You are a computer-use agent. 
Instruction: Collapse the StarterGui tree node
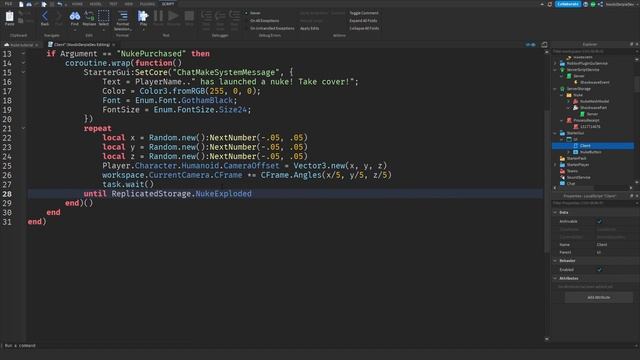point(555,133)
